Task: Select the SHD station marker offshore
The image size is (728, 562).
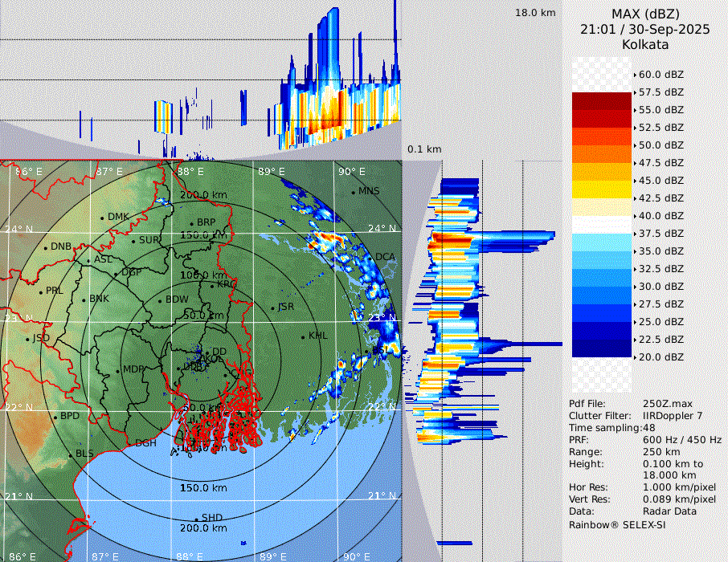Action: 197,519
